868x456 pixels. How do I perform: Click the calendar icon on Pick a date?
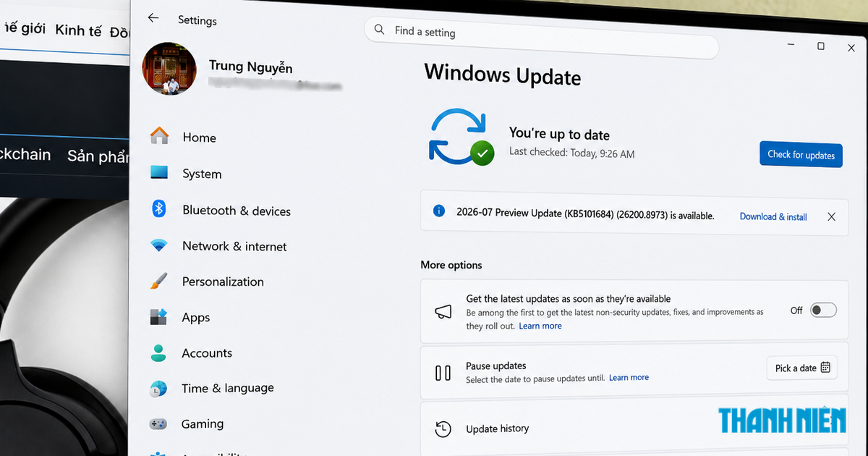[x=825, y=367]
